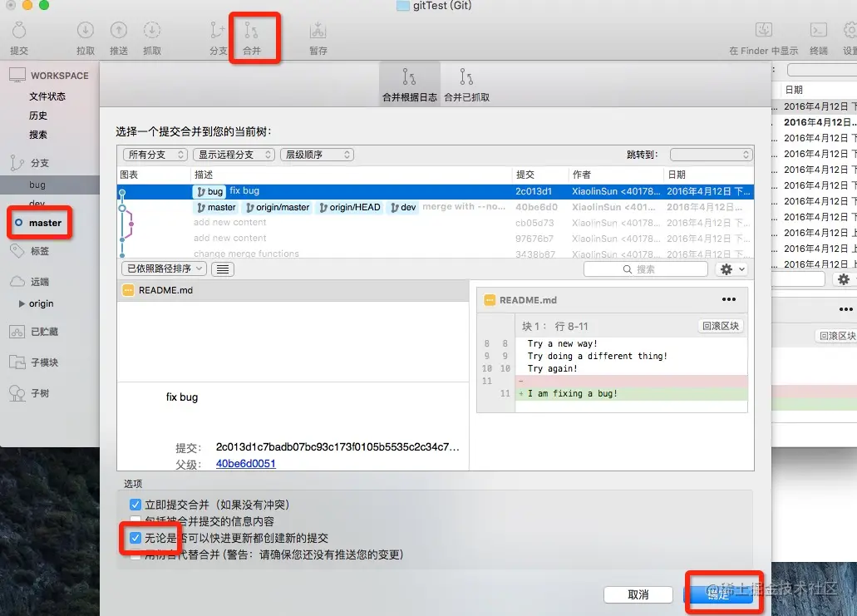Image resolution: width=857 pixels, height=616 pixels.
Task: Click the 取消 cancel button
Action: pyautogui.click(x=638, y=594)
